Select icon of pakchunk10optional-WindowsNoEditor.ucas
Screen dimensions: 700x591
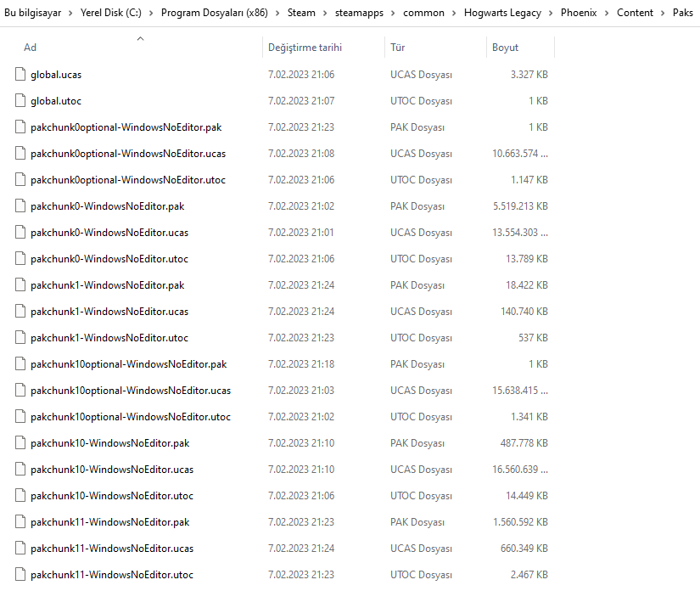20,391
